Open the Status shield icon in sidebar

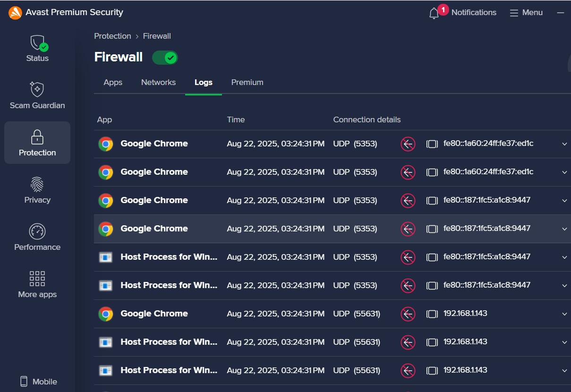click(37, 43)
